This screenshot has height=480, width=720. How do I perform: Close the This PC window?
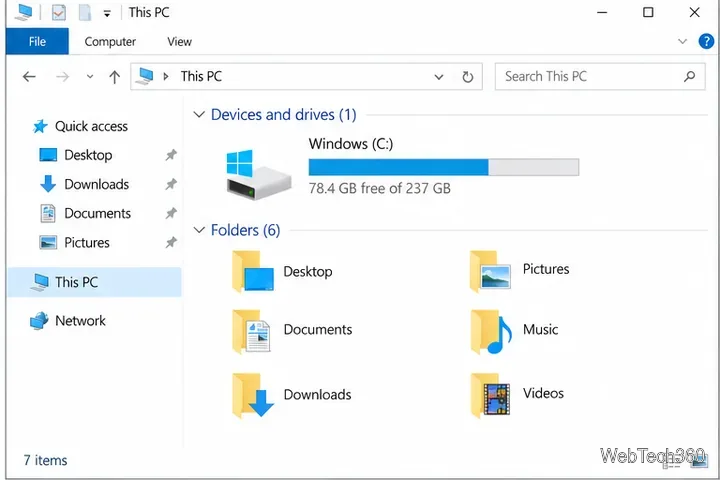(695, 12)
